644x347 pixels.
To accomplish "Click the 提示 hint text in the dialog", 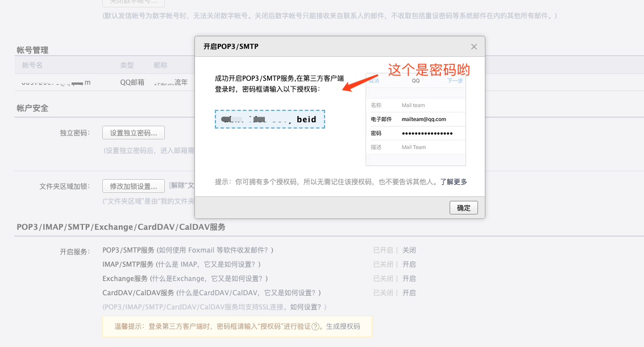I will [327, 181].
